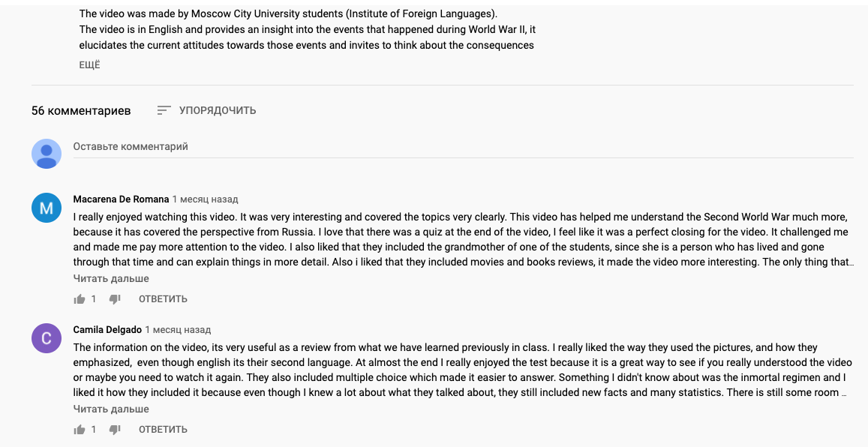Reply to Macarena De Romana's comment
This screenshot has width=868, height=447.
pyautogui.click(x=163, y=299)
